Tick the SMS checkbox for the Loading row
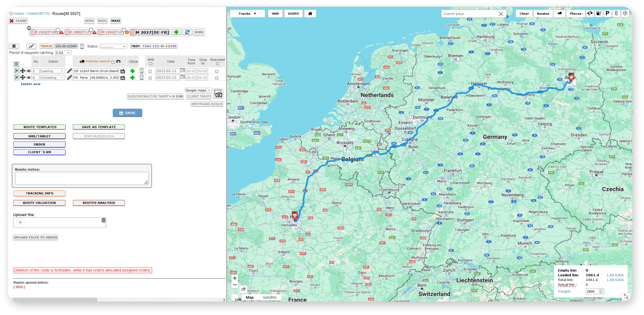This screenshot has height=315, width=644. (x=150, y=71)
